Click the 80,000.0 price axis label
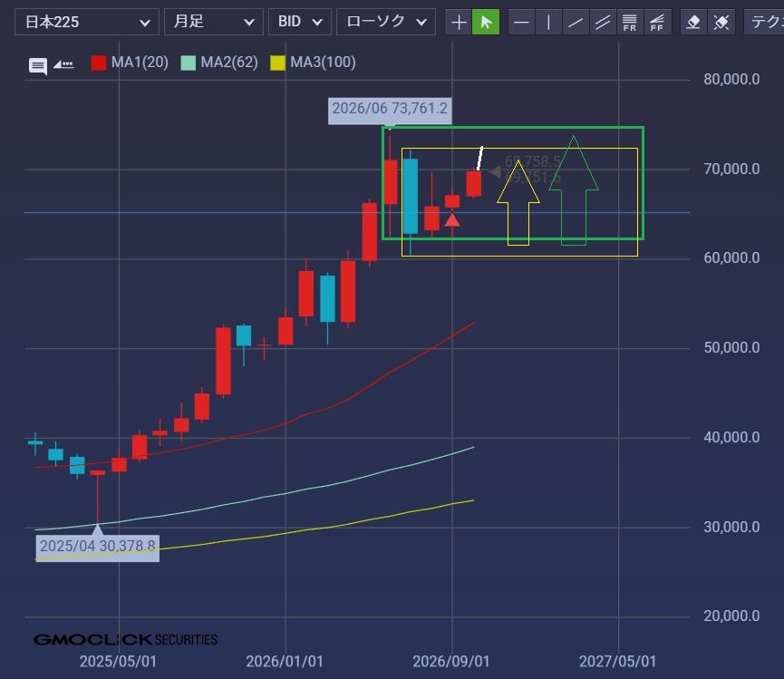This screenshot has height=679, width=784. coord(731,79)
